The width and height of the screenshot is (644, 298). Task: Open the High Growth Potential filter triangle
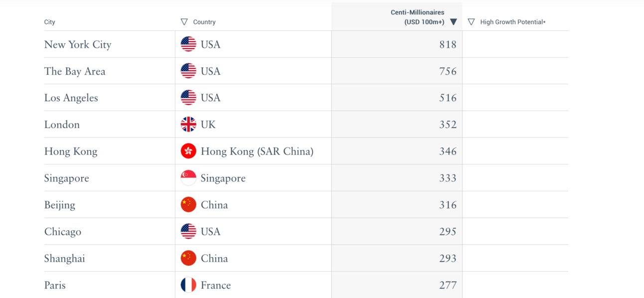pyautogui.click(x=471, y=22)
